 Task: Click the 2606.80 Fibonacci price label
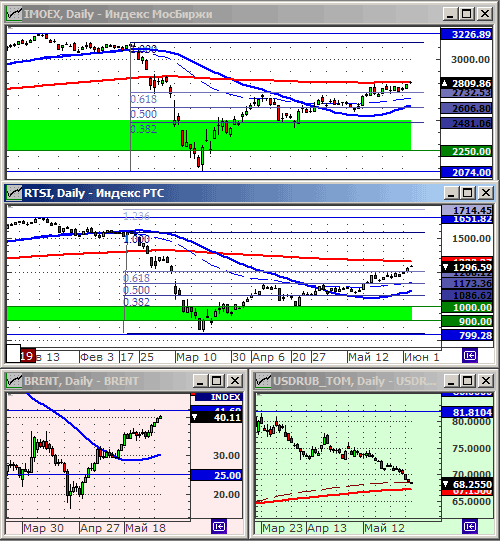(x=467, y=108)
